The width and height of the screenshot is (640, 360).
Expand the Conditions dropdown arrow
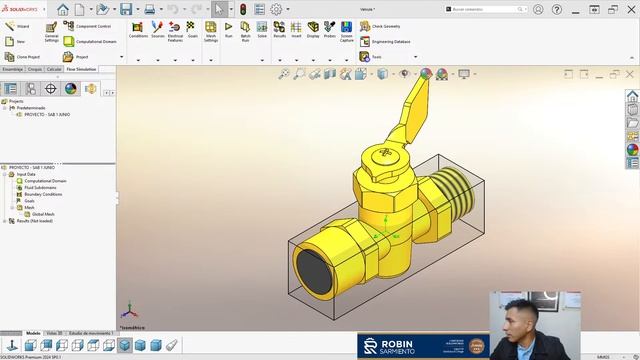pos(138,60)
